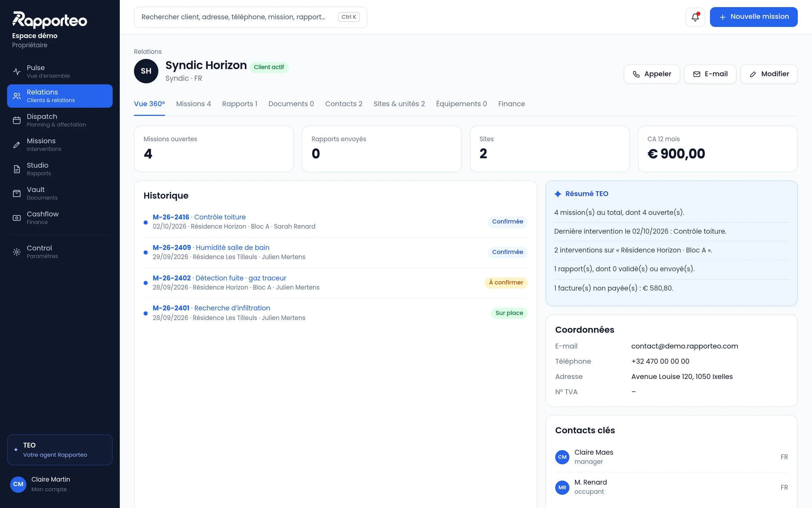The width and height of the screenshot is (812, 508).
Task: Click the Pulse heartbeat icon in sidebar
Action: (17, 71)
